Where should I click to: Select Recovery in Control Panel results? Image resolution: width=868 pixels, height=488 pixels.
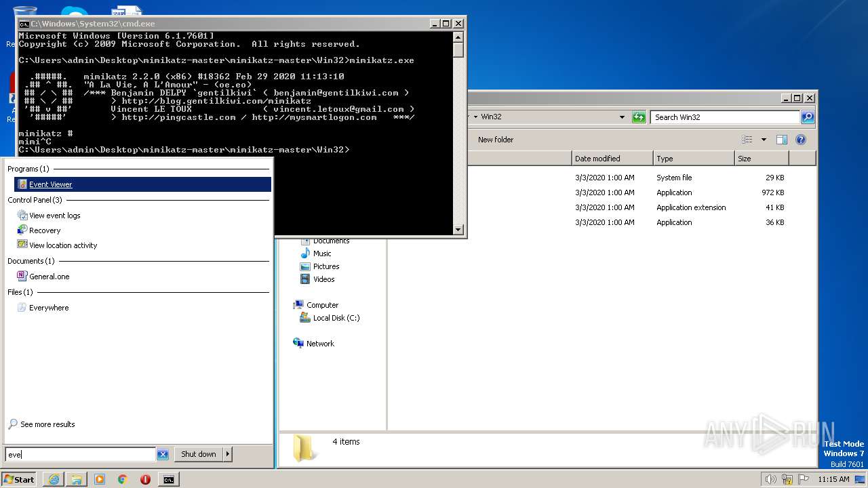(45, 230)
